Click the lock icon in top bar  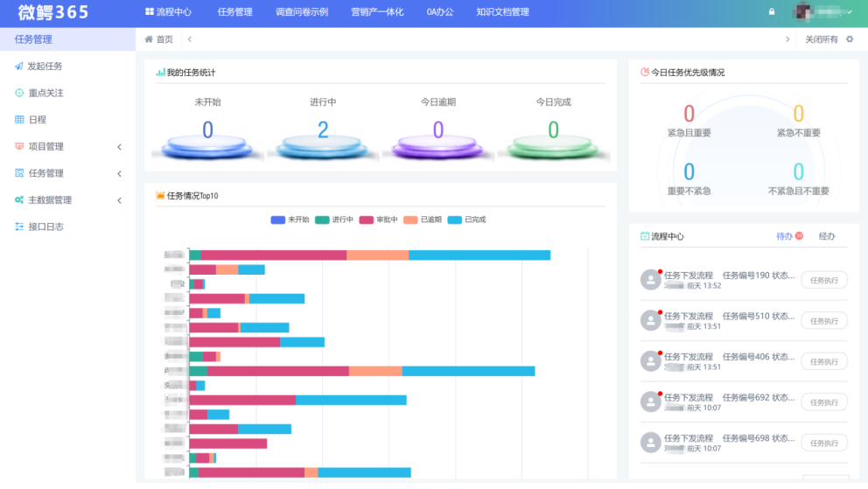pos(772,12)
